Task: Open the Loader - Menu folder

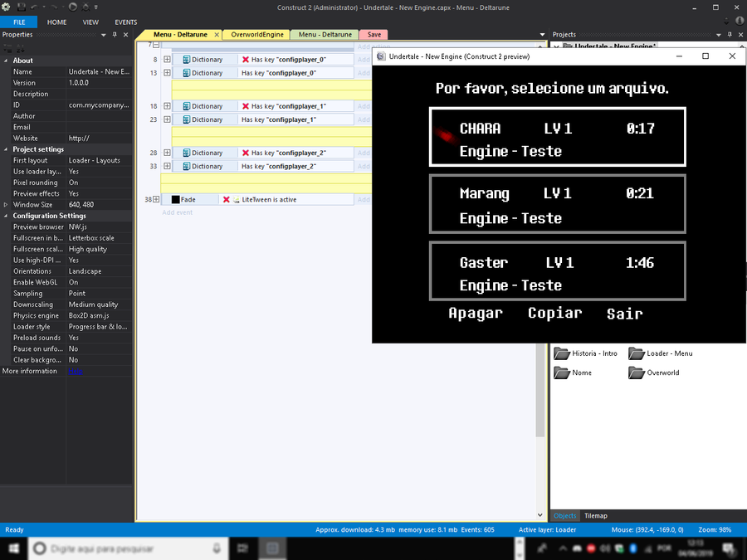Action: click(661, 353)
